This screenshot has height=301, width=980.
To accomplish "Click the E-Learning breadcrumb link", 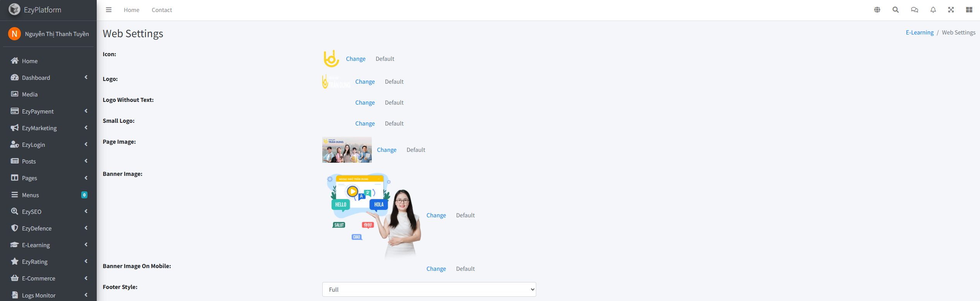I will tap(919, 33).
